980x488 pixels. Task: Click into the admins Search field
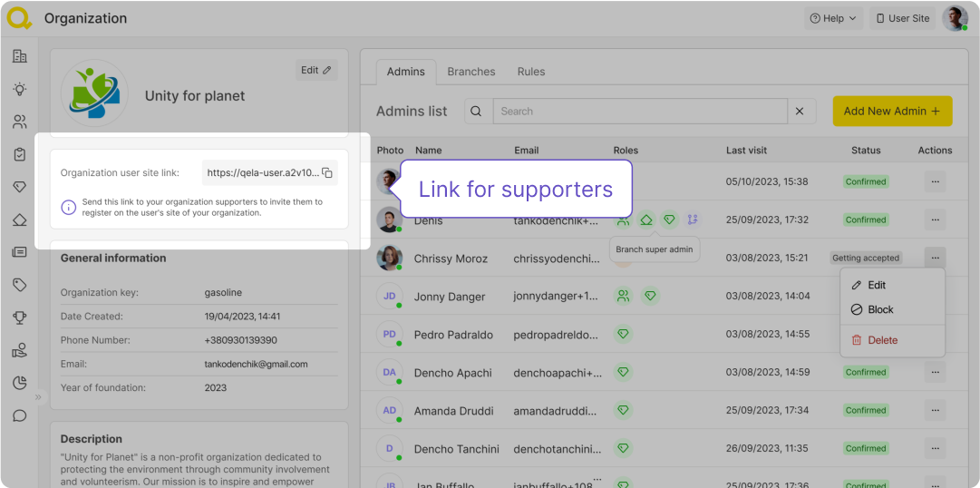[x=639, y=112]
